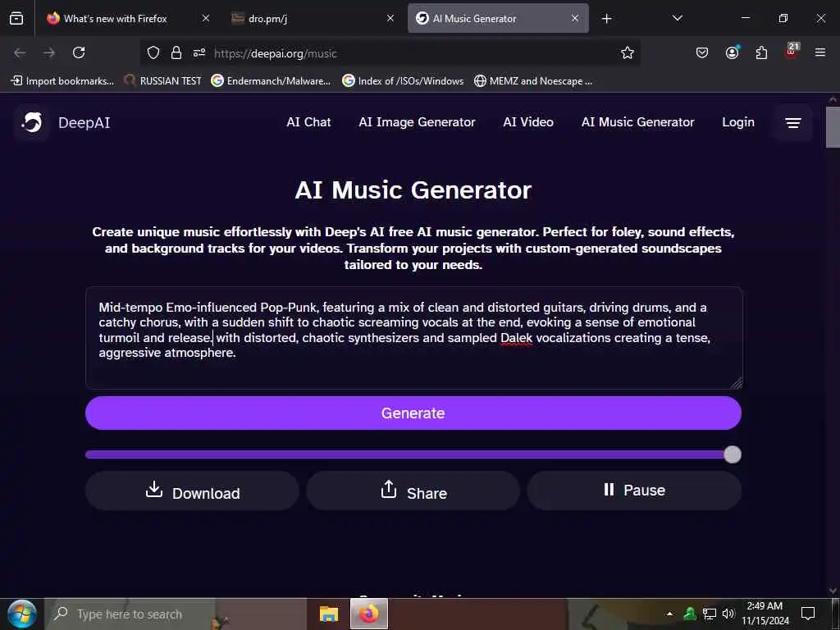The height and width of the screenshot is (630, 840).
Task: Click the scrollbar down arrow
Action: [x=833, y=591]
